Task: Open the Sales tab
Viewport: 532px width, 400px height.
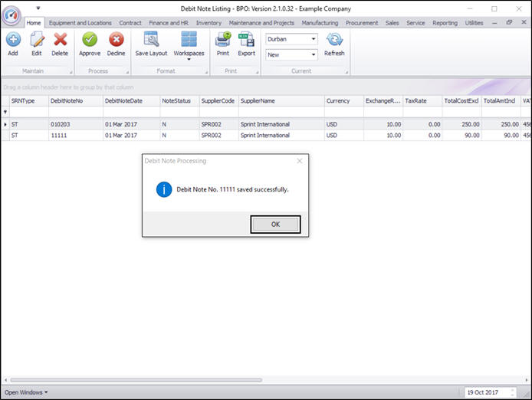Action: pyautogui.click(x=392, y=23)
